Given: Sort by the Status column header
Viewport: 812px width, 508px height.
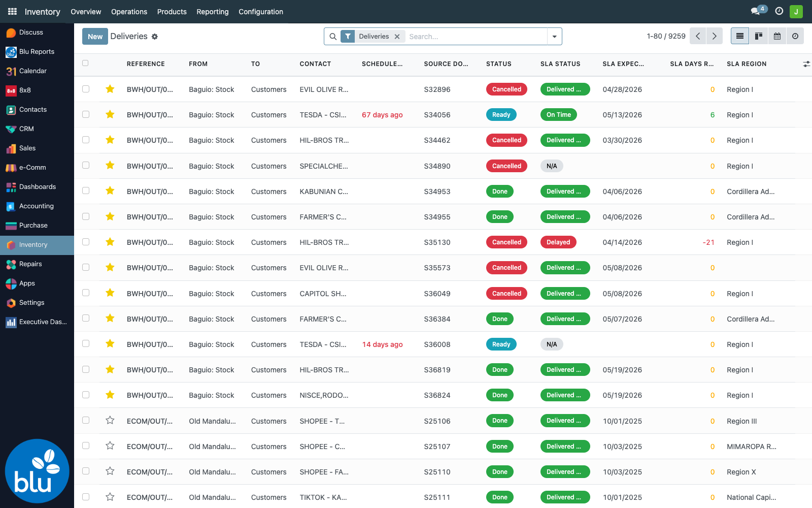Looking at the screenshot, I should point(499,64).
